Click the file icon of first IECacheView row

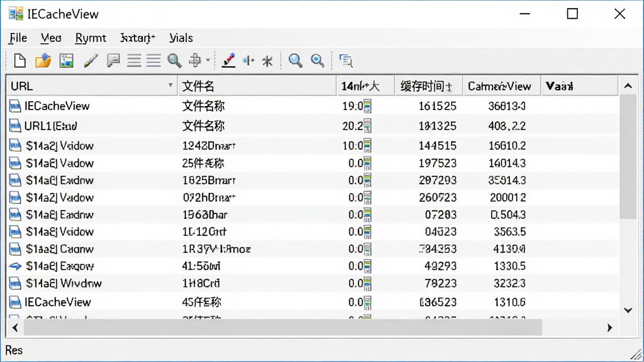15,106
